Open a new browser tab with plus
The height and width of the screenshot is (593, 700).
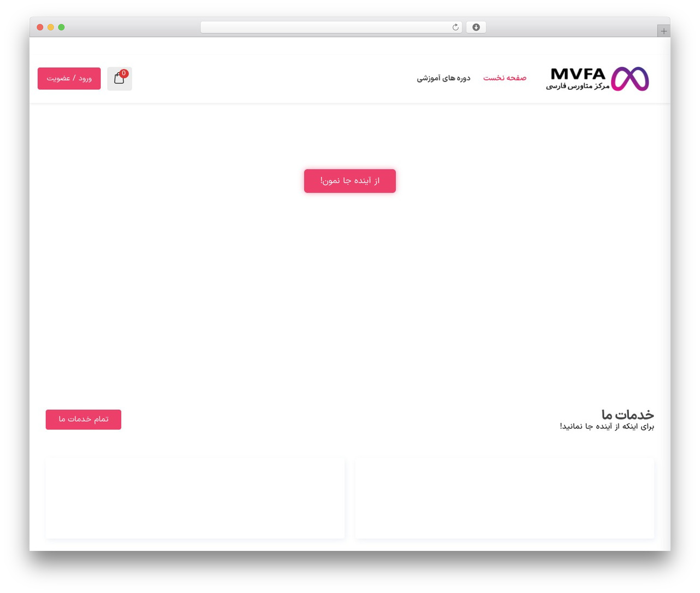(x=663, y=31)
